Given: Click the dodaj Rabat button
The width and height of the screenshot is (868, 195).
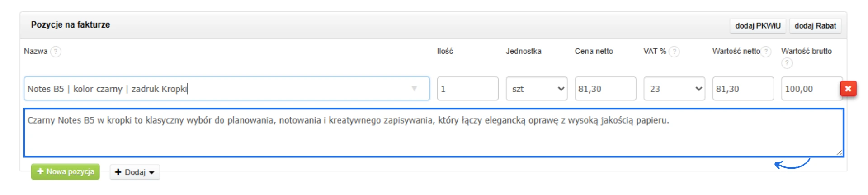Looking at the screenshot, I should point(815,26).
